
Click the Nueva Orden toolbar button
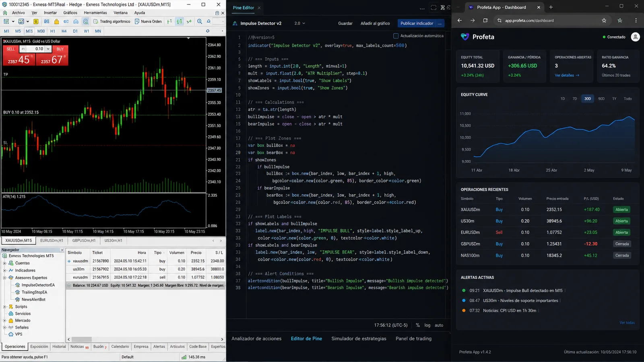click(x=148, y=21)
